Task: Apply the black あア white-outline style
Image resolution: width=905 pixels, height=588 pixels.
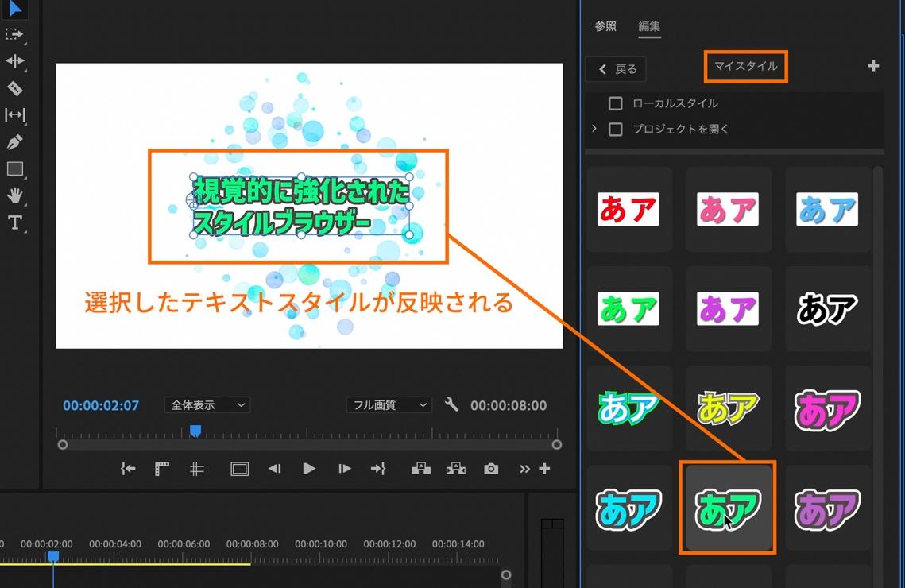Action: (x=828, y=309)
